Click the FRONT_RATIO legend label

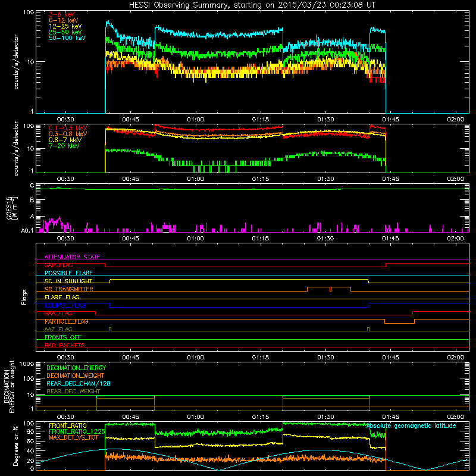click(x=68, y=425)
